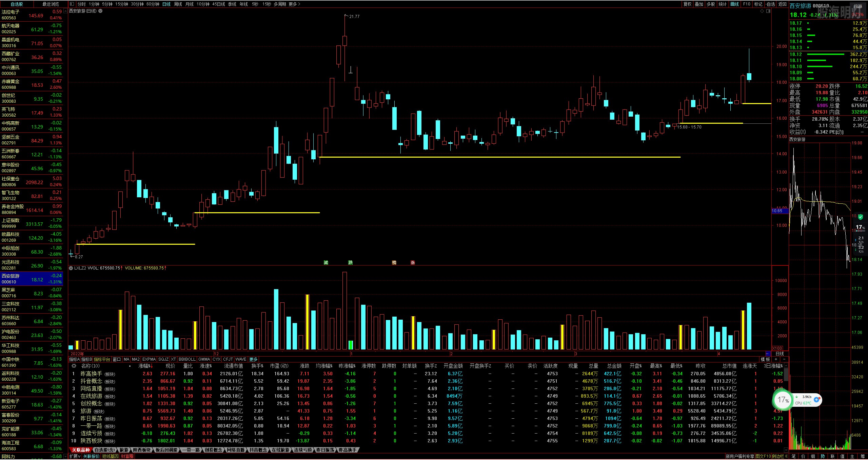This screenshot has height=460, width=868.
Task: Switch to 势 tab in right panel
Action: point(823,456)
